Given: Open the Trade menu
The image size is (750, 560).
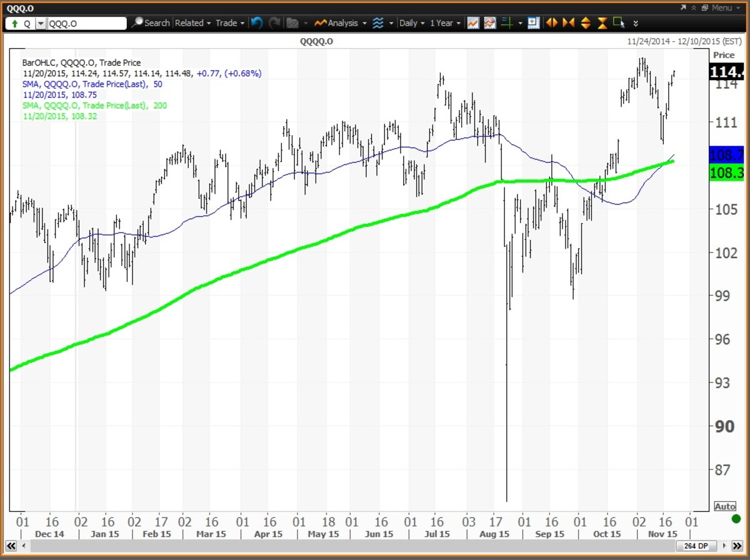Looking at the screenshot, I should tap(229, 23).
